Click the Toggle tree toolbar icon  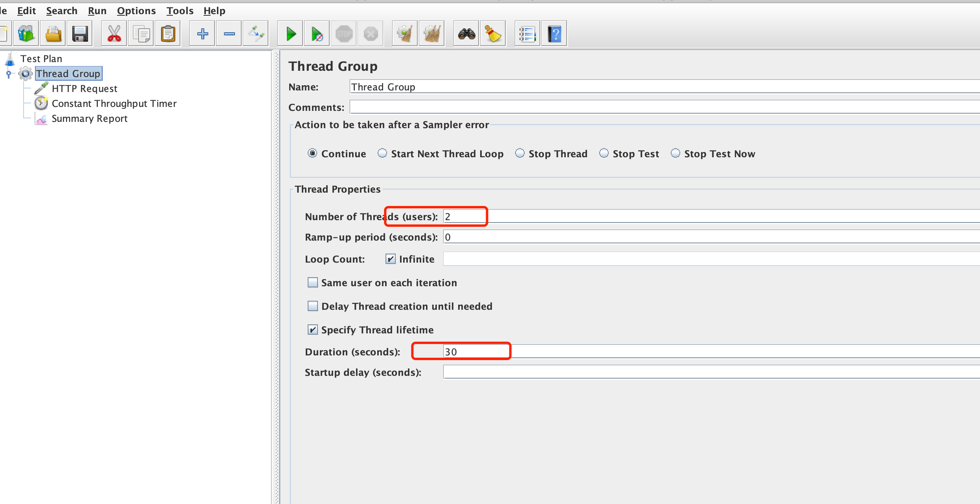pos(256,34)
